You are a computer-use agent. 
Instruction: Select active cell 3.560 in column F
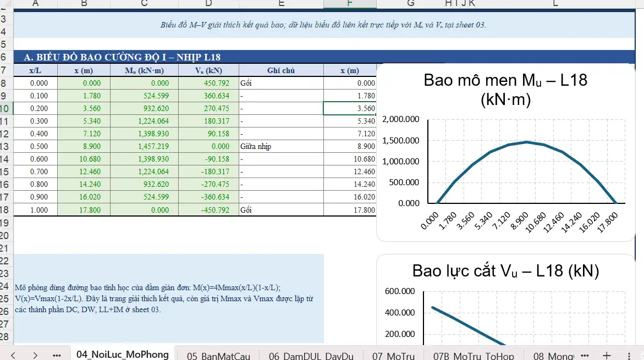pyautogui.click(x=350, y=108)
